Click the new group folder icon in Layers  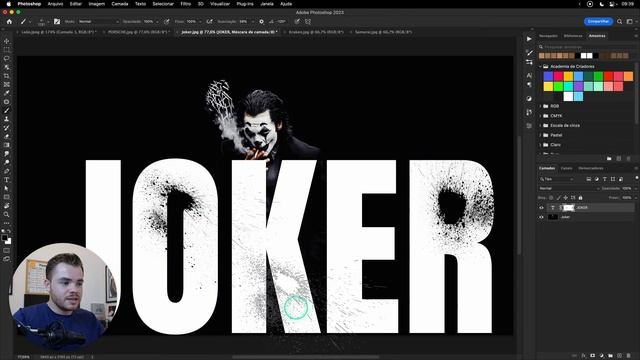tap(611, 356)
